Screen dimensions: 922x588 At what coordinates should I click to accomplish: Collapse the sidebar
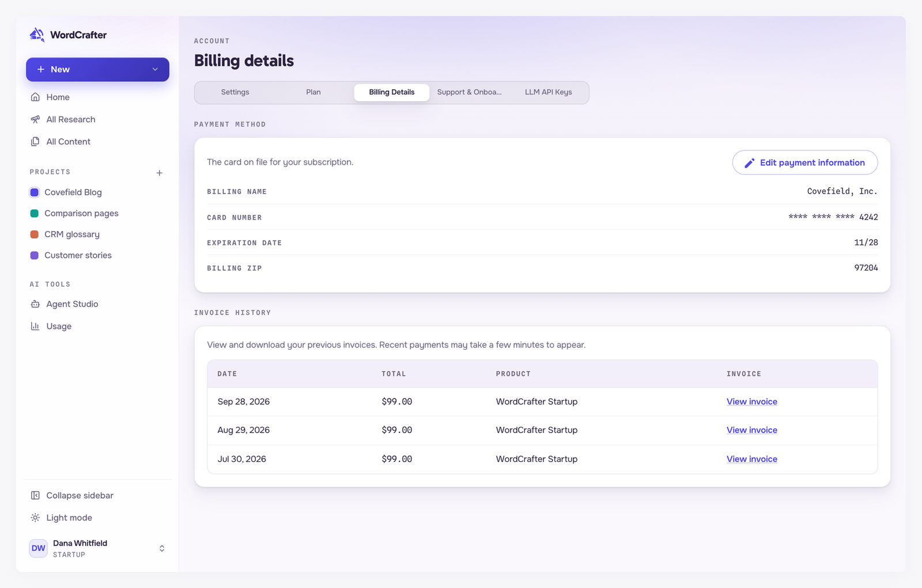[97, 495]
